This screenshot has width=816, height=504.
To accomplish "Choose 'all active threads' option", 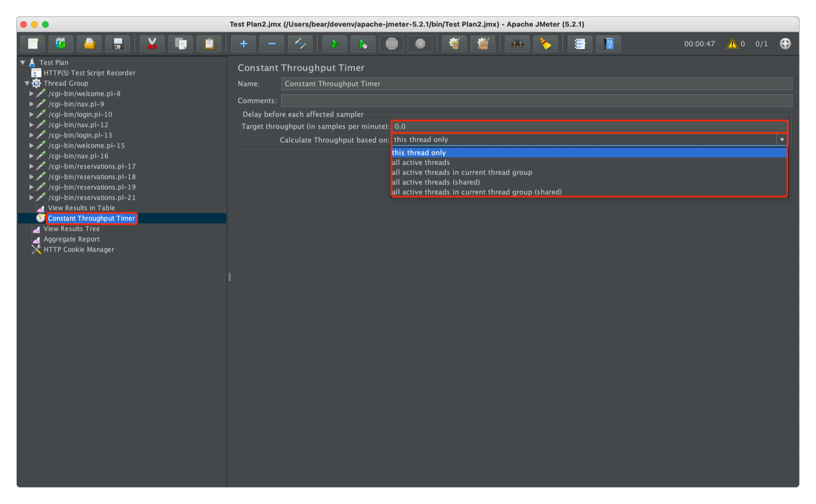I will coord(589,162).
